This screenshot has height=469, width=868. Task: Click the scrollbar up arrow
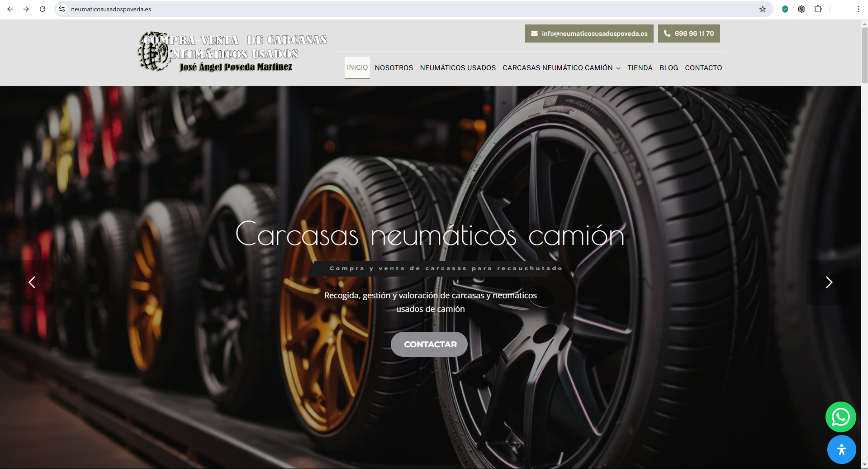coord(864,23)
